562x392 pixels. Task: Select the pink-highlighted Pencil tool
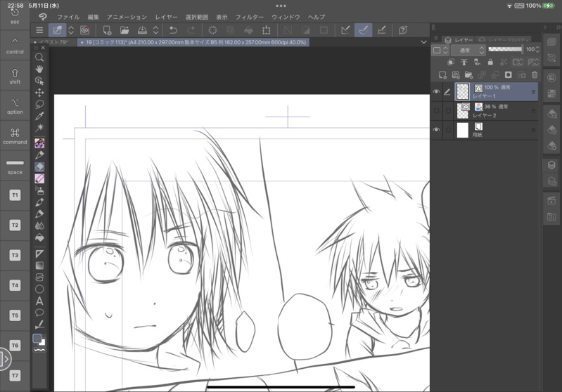[39, 178]
